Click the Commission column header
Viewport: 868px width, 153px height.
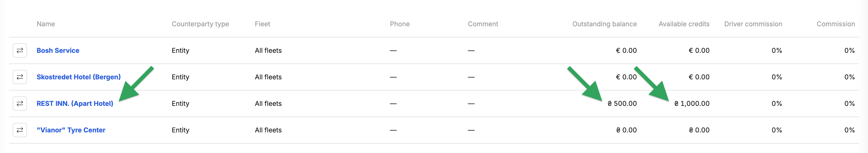(x=836, y=24)
